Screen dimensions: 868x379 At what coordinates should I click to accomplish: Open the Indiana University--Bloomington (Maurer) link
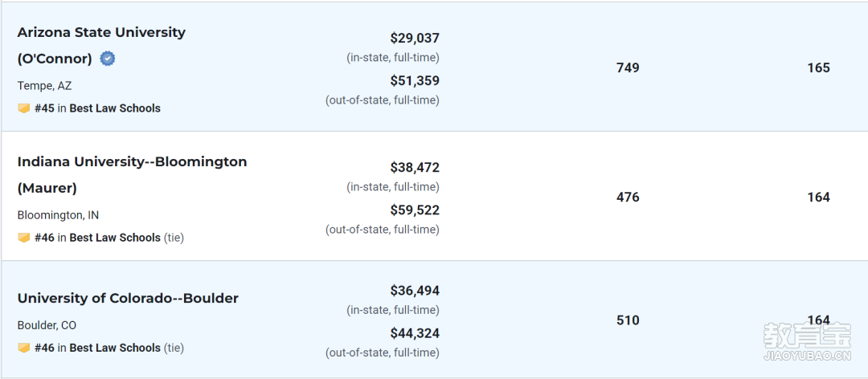coord(133,175)
